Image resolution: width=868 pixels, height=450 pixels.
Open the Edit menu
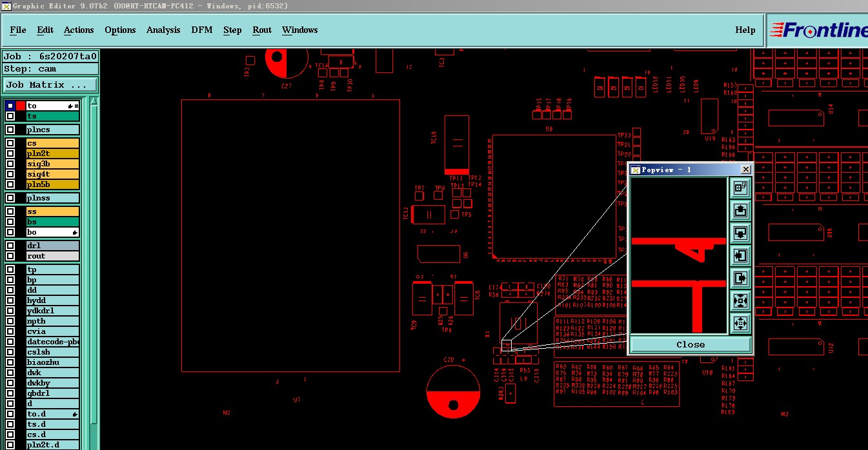click(x=45, y=30)
